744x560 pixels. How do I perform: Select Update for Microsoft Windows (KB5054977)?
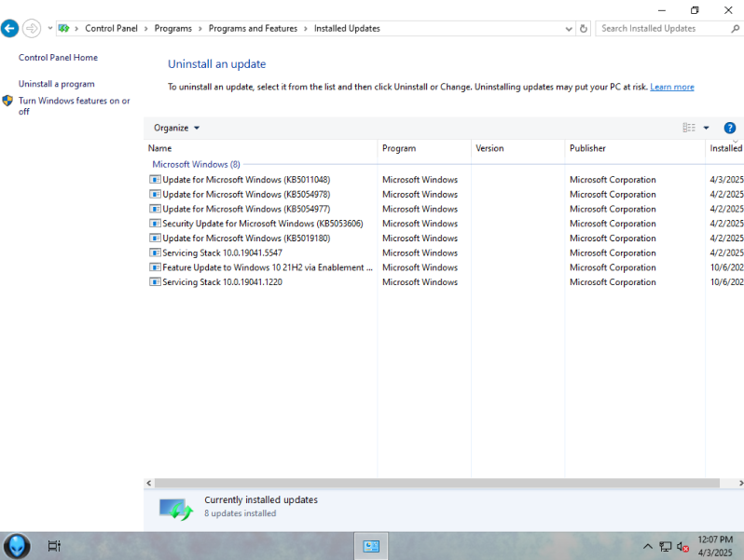pyautogui.click(x=246, y=209)
